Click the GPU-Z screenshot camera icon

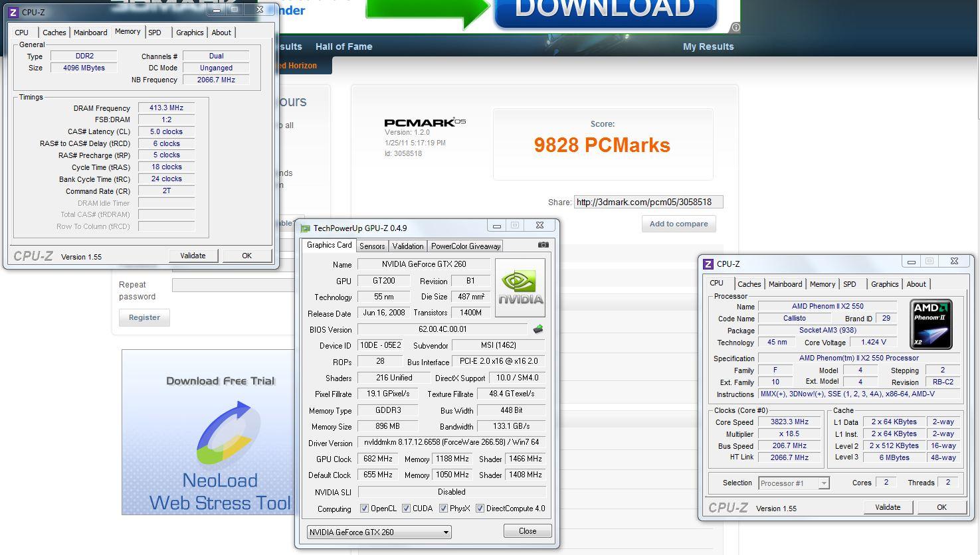tap(543, 245)
